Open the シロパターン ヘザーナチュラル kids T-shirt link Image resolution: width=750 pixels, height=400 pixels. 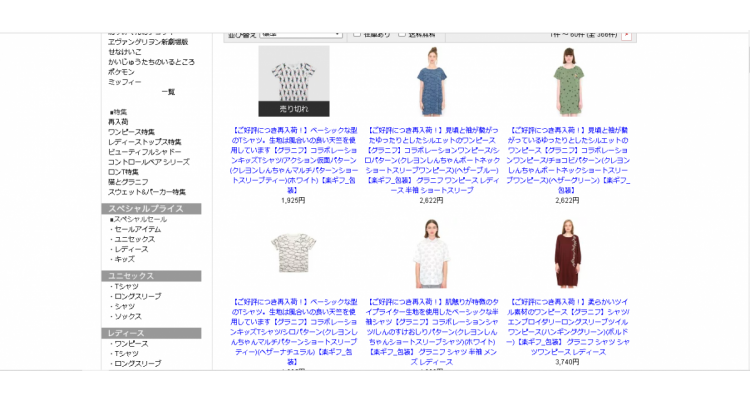[294, 332]
